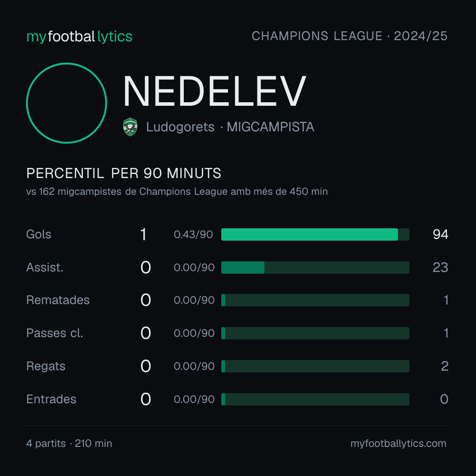Click the 0.43/90 goals rate value
476x476 pixels.
[193, 234]
